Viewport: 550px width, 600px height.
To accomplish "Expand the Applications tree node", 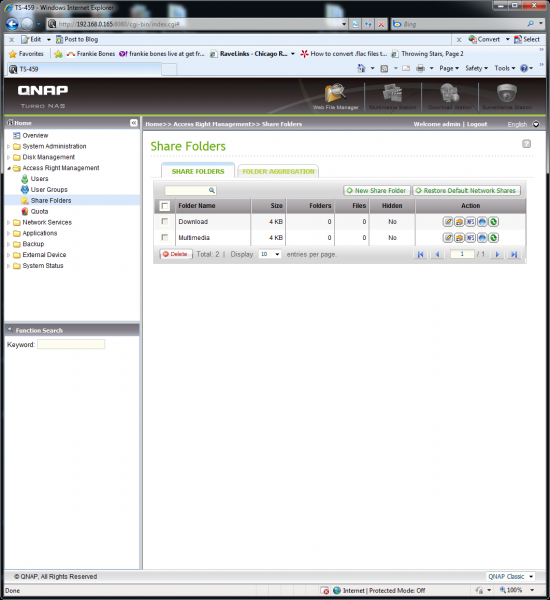I will click(x=8, y=233).
